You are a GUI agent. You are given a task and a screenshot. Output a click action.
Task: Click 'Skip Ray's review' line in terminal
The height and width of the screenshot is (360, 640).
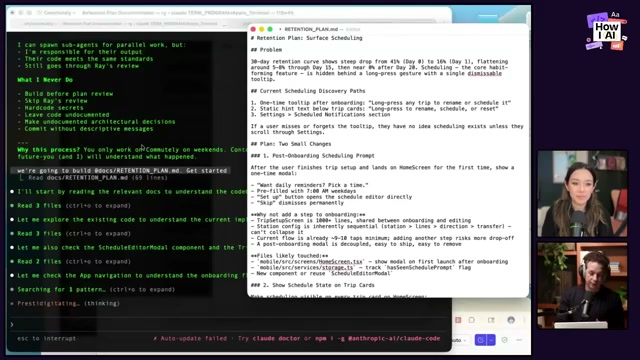pyautogui.click(x=52, y=101)
